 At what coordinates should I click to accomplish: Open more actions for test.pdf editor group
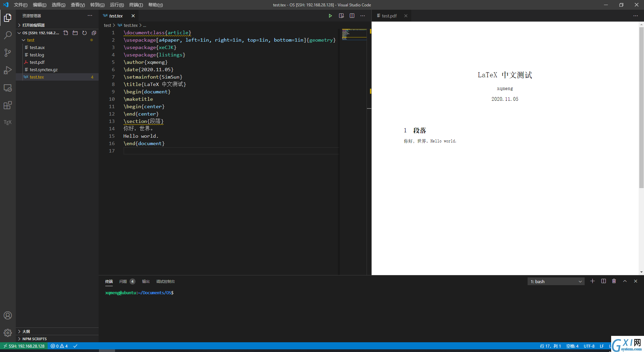tap(636, 16)
